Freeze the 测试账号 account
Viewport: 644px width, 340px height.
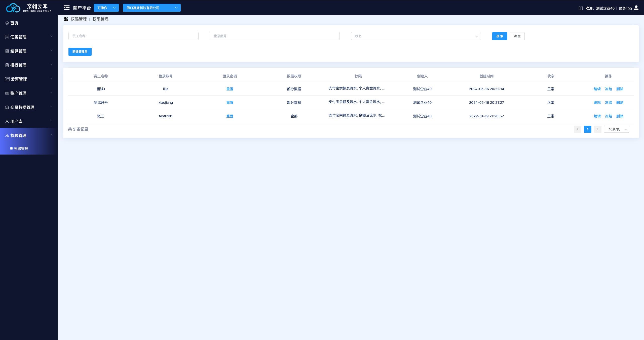point(608,103)
